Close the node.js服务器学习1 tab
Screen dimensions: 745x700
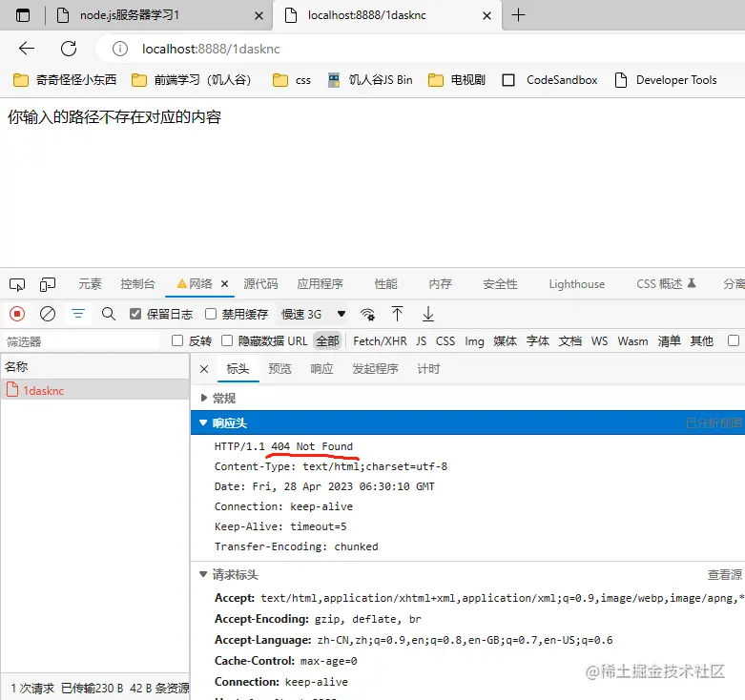tap(259, 15)
